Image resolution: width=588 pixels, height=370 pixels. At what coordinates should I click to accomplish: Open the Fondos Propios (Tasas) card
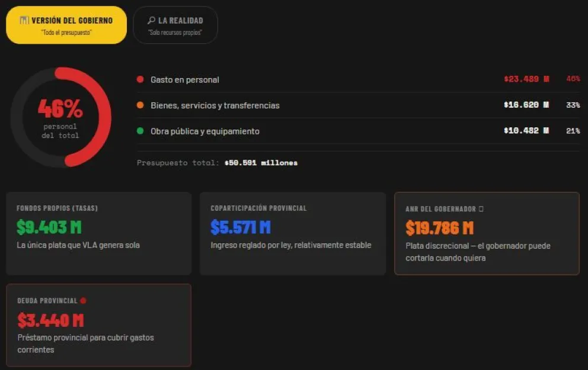click(98, 233)
